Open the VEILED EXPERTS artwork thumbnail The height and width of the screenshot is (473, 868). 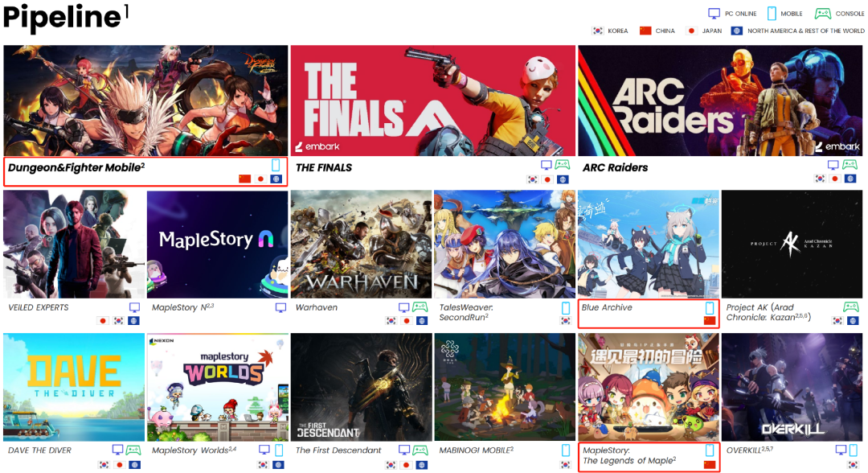tap(74, 245)
